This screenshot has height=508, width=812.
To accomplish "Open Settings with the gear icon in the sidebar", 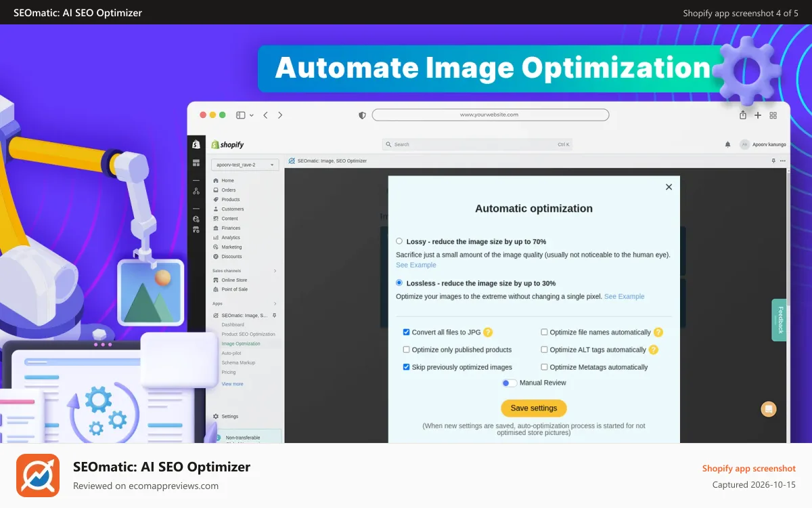I will click(216, 417).
